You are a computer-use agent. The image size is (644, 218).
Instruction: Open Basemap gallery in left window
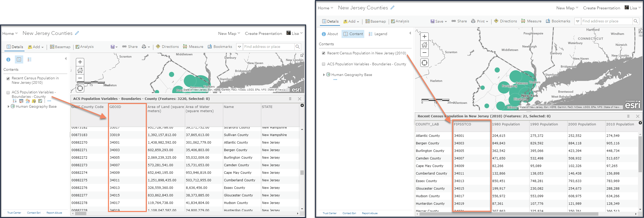tap(60, 47)
